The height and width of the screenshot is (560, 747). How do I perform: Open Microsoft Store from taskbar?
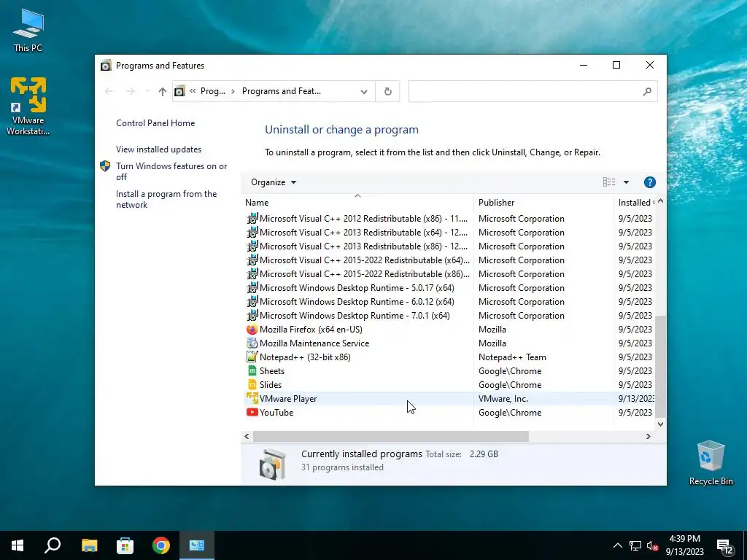pos(125,545)
